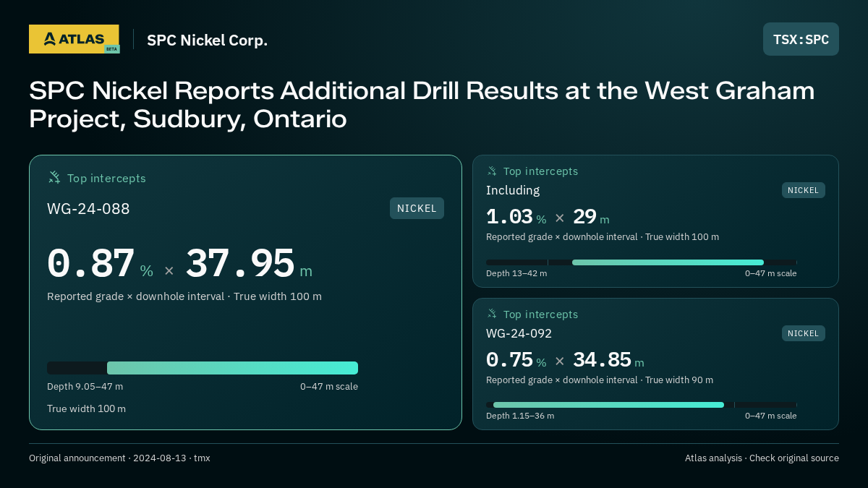Click 'Depth 13–42 m' label
Viewport: 868px width, 488px height.
click(x=516, y=273)
